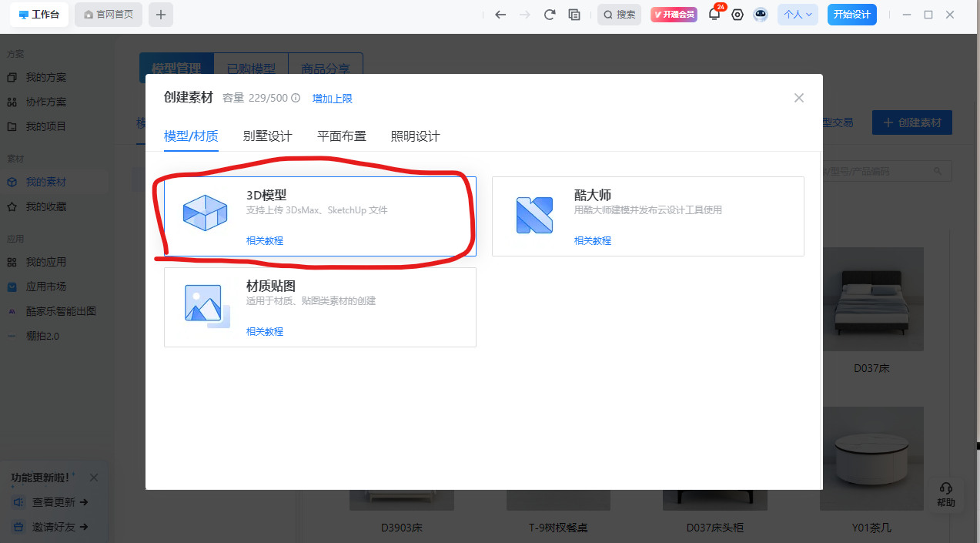Click the 创建素材 button behind the dialog

[x=912, y=122]
